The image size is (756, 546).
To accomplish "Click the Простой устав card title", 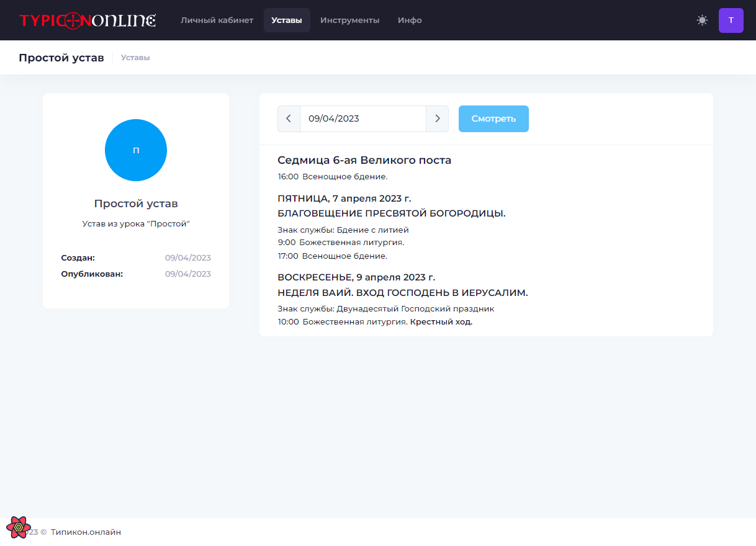I will [x=136, y=204].
